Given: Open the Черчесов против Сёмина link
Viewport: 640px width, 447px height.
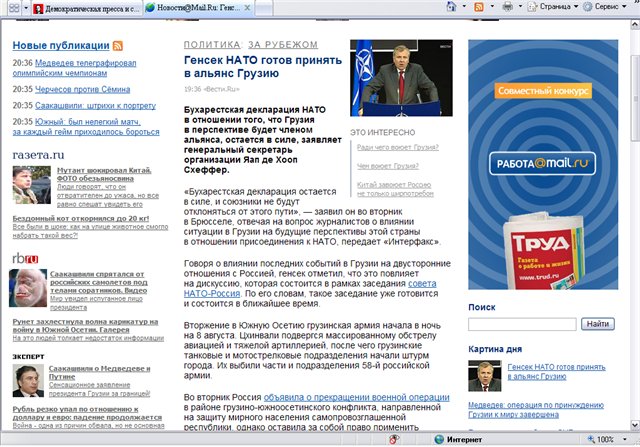Looking at the screenshot, I should coord(82,89).
